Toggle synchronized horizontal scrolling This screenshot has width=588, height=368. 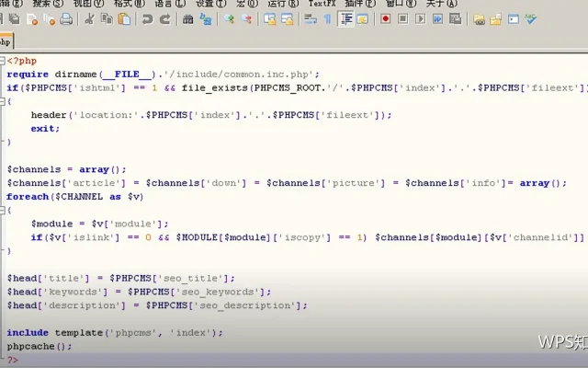(288, 18)
